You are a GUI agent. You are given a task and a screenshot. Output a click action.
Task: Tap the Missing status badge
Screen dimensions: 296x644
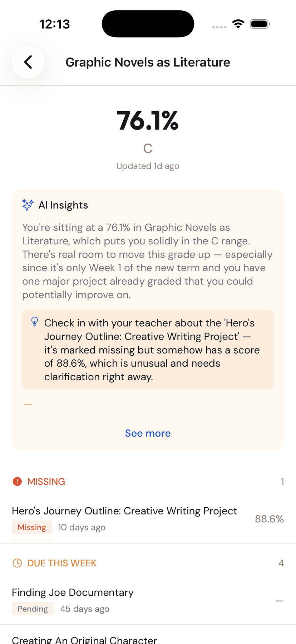click(x=32, y=527)
